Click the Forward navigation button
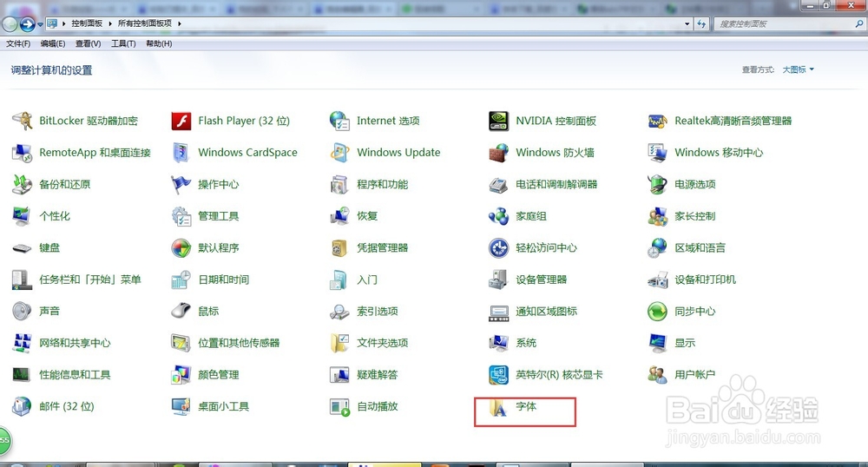 tap(27, 24)
